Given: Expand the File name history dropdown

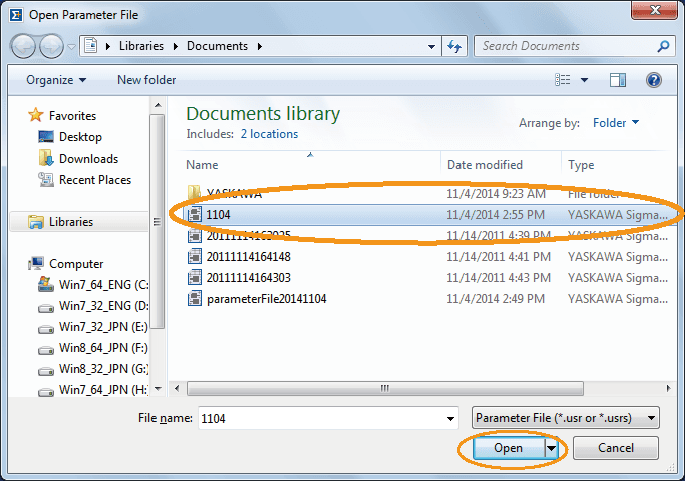Looking at the screenshot, I should point(448,418).
